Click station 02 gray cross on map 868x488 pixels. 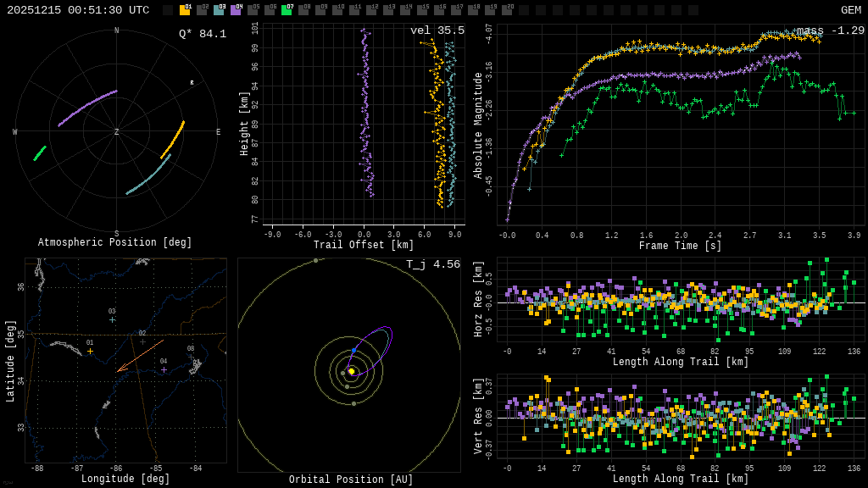tap(142, 341)
